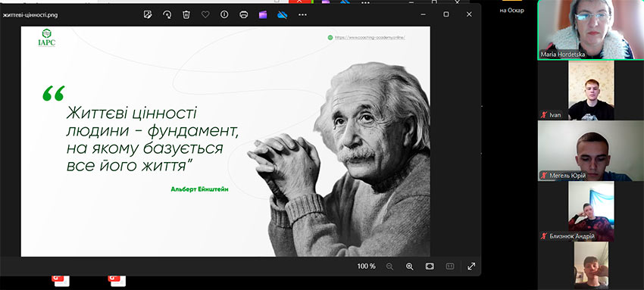Click the green globe icon beside the URL
Screen dimensions: 644x290
[x=330, y=37]
